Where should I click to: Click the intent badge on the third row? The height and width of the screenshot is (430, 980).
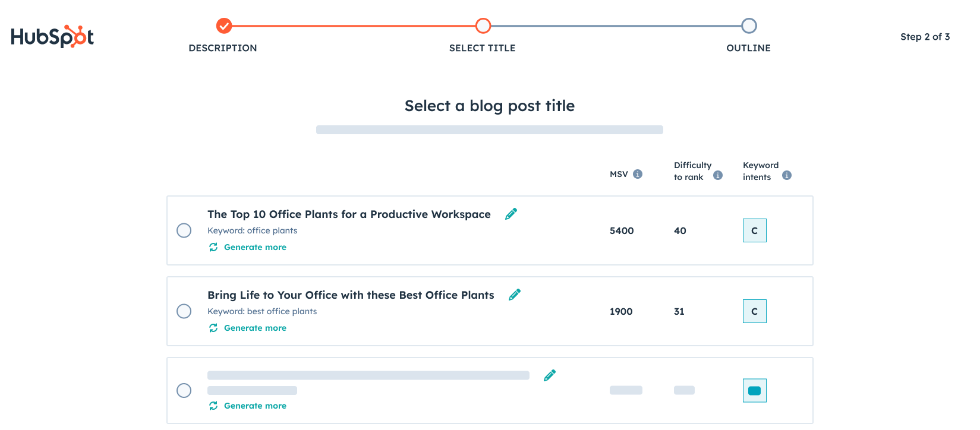pos(754,390)
